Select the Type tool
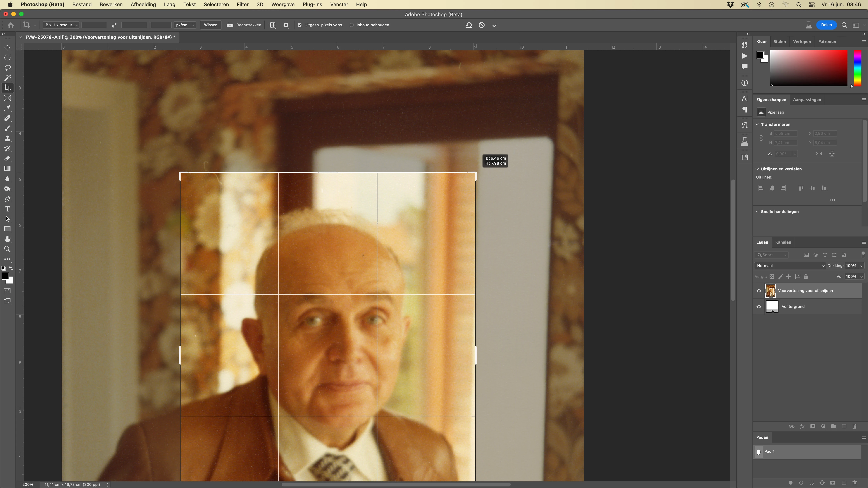868x488 pixels. [x=7, y=209]
